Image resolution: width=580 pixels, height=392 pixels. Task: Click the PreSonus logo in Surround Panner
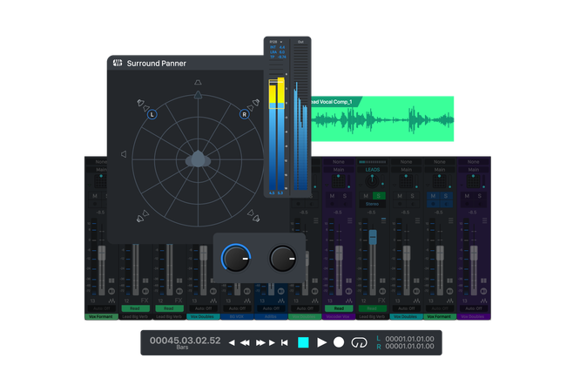point(118,63)
